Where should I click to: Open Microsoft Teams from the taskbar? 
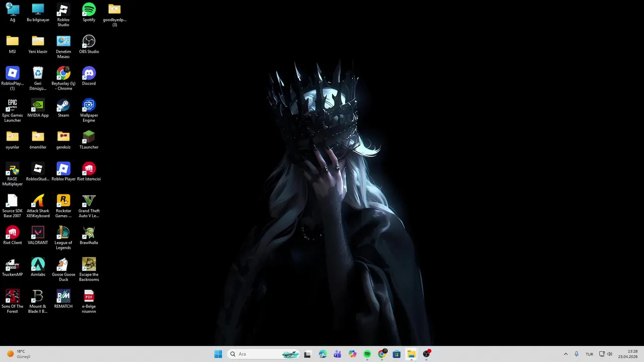tap(337, 354)
